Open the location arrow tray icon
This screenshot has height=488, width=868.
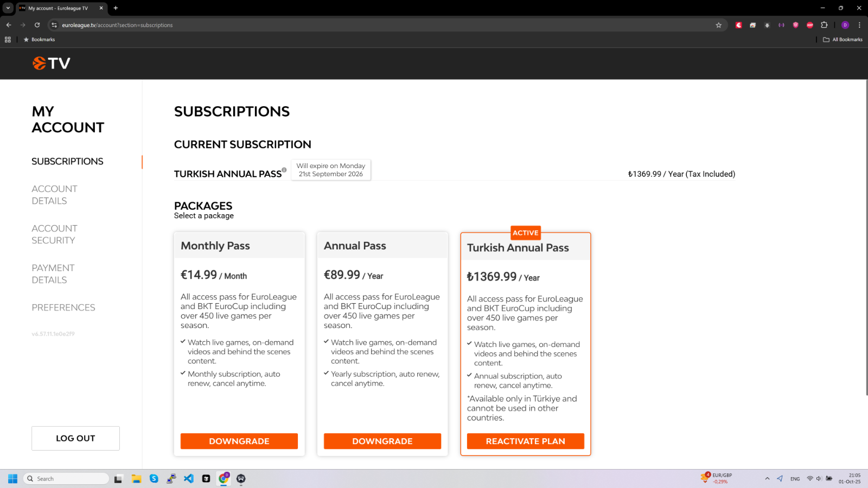click(780, 479)
